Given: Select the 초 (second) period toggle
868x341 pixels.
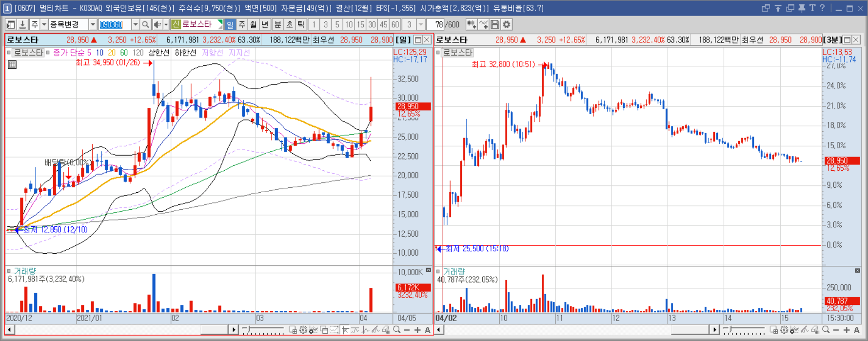Looking at the screenshot, I should click(x=290, y=24).
